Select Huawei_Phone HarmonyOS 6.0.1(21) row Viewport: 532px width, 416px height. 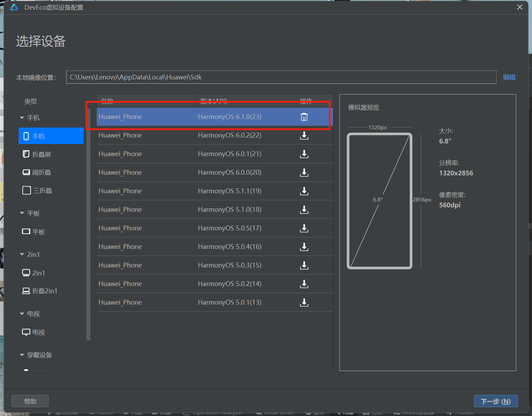pyautogui.click(x=215, y=154)
